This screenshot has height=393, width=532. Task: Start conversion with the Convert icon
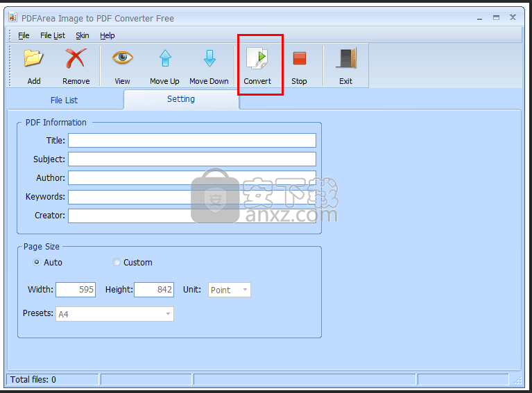coord(257,59)
